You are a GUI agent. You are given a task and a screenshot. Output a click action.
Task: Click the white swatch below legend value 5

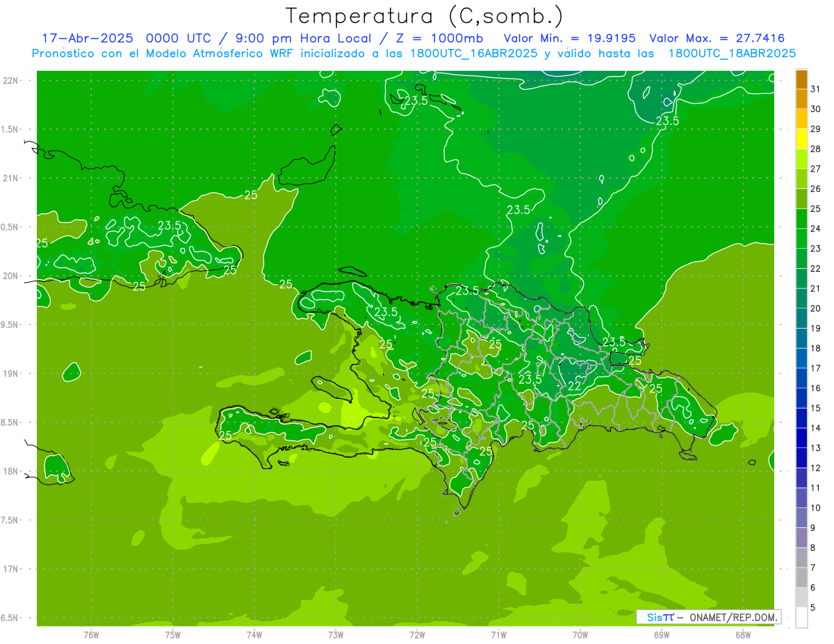tap(801, 618)
